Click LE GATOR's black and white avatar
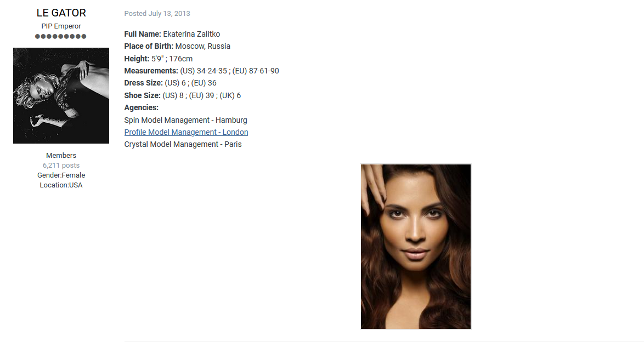Screen dimensions: 644x342 coord(61,96)
